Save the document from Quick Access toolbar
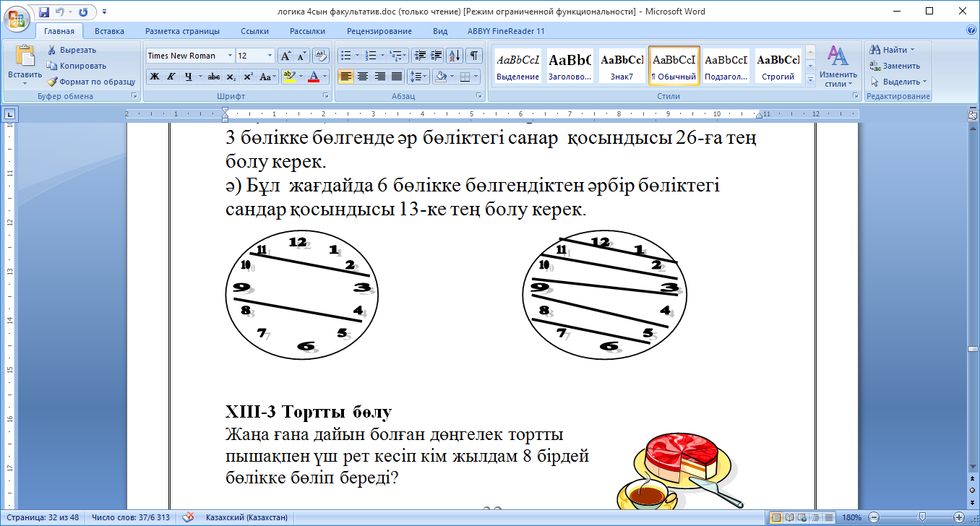 click(44, 12)
